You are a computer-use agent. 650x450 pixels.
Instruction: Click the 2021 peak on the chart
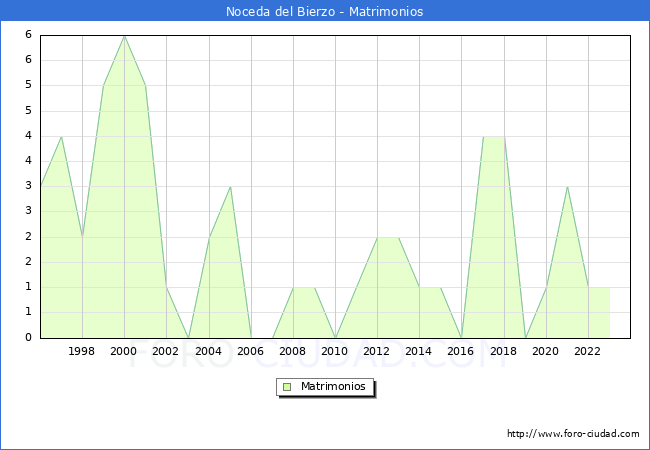tap(567, 187)
